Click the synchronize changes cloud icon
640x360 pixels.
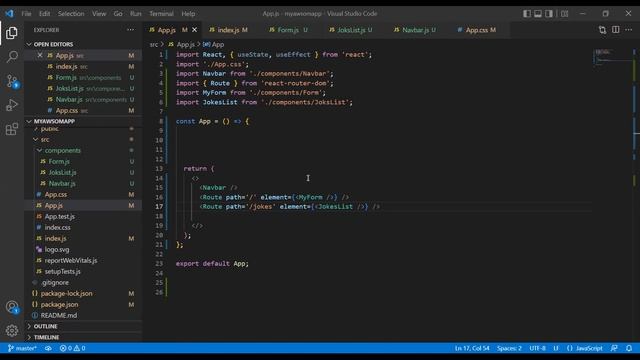(48, 348)
